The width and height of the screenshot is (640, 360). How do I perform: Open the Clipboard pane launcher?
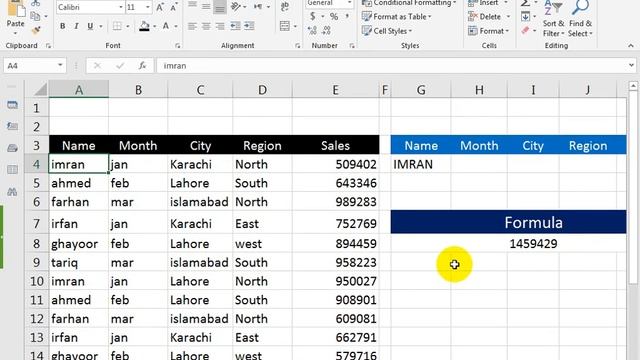coord(48,46)
